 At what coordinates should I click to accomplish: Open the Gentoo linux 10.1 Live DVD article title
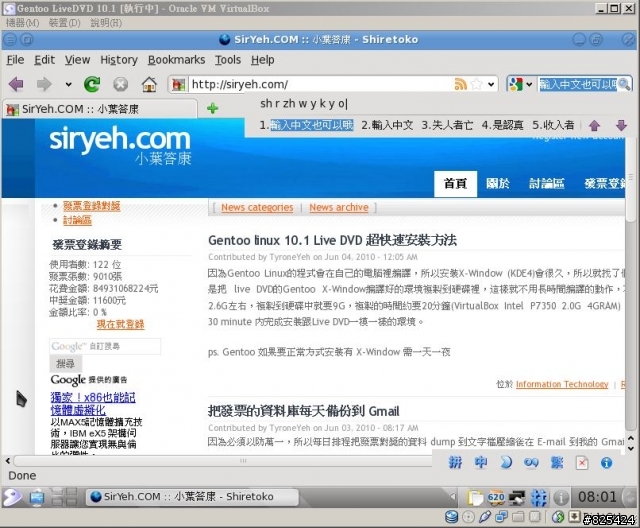(332, 240)
